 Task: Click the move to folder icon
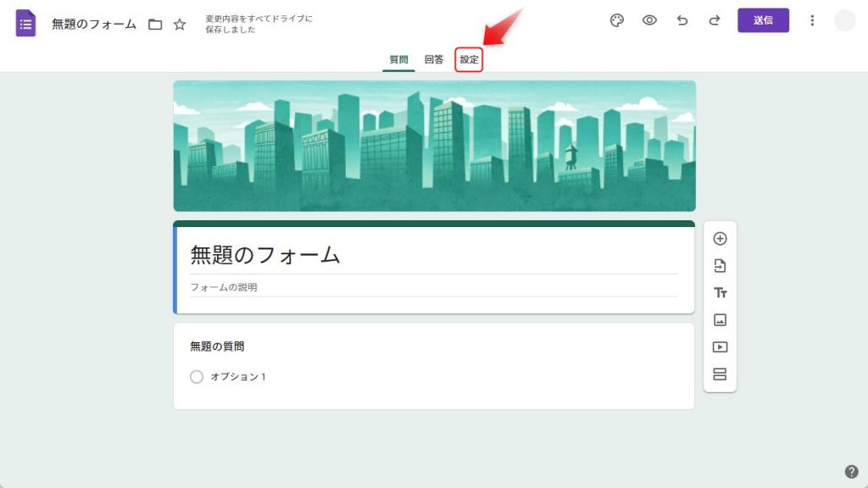pos(155,25)
